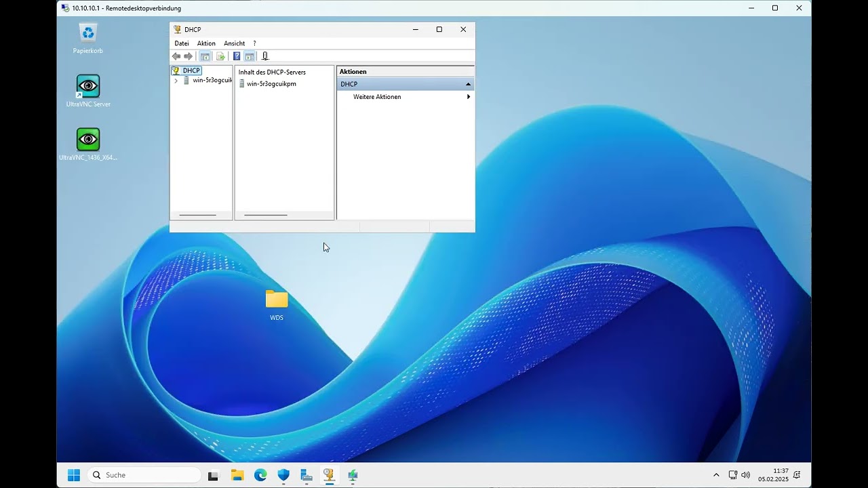Toggle the Action pane toolbar button

(250, 56)
